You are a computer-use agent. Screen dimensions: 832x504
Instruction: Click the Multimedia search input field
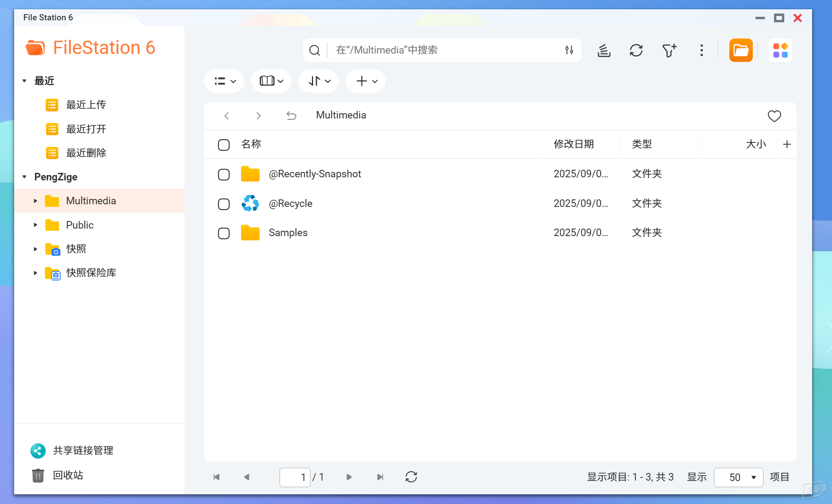[x=442, y=50]
